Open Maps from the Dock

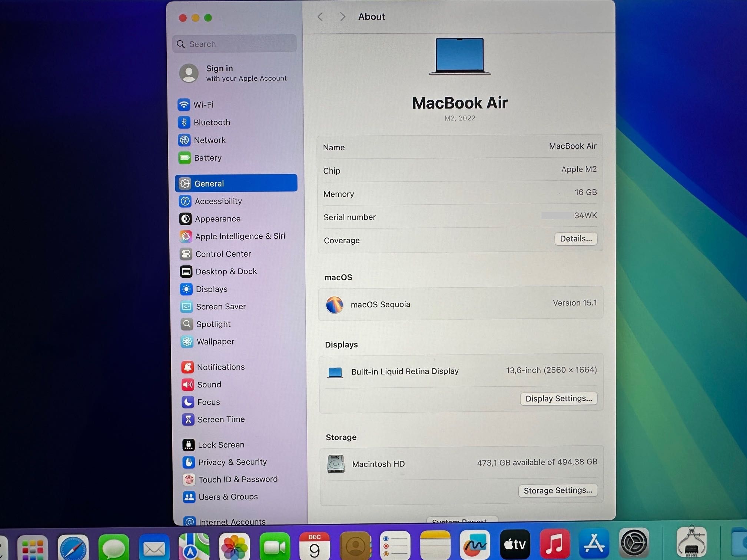(194, 547)
